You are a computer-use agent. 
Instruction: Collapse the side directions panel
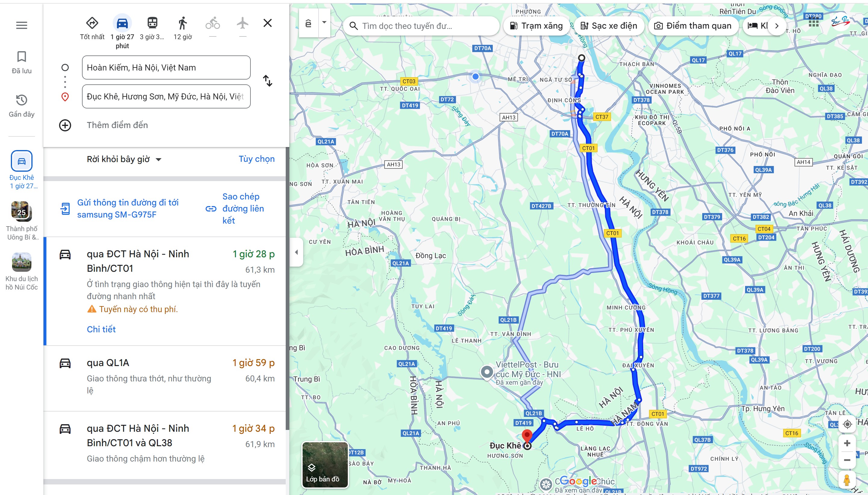coord(296,252)
